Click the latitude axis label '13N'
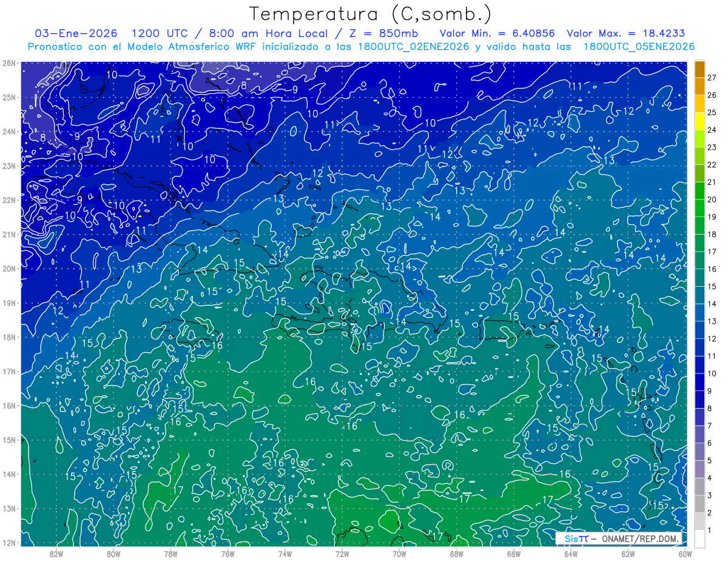Screen dimensions: 728x562 (9, 509)
